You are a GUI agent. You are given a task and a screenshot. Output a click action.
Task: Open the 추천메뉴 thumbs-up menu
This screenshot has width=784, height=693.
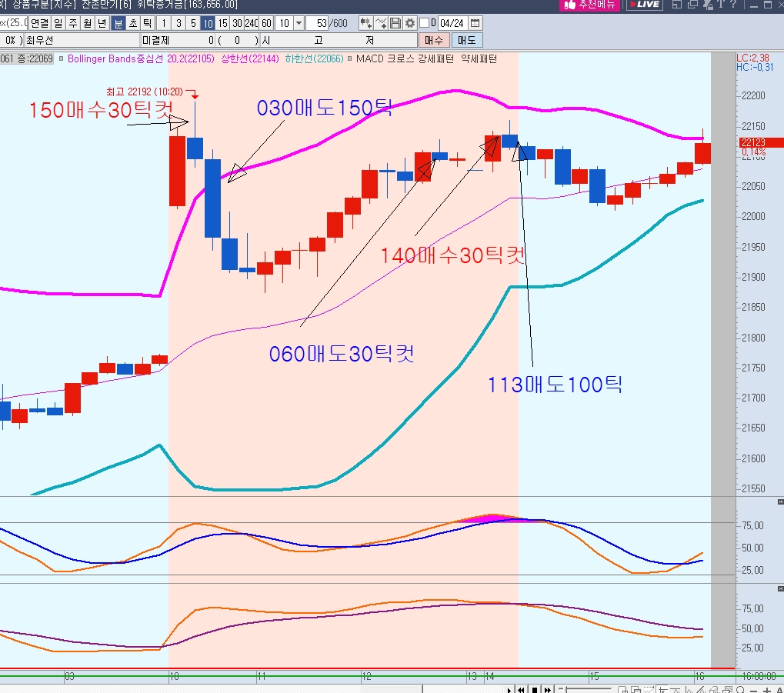click(x=590, y=5)
